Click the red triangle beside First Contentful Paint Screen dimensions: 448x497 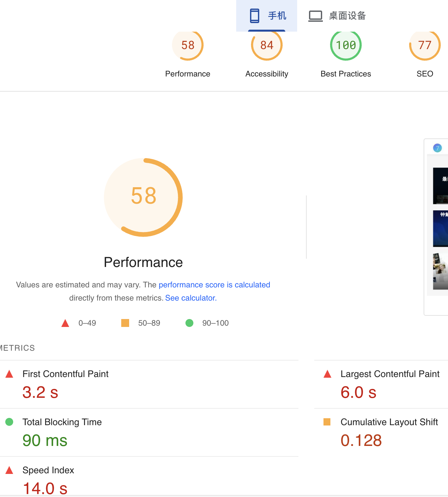tap(10, 374)
